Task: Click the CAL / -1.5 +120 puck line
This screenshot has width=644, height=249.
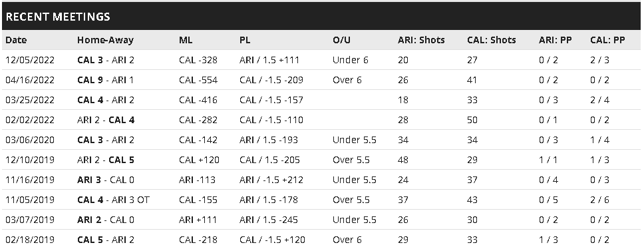Action: click(272, 240)
